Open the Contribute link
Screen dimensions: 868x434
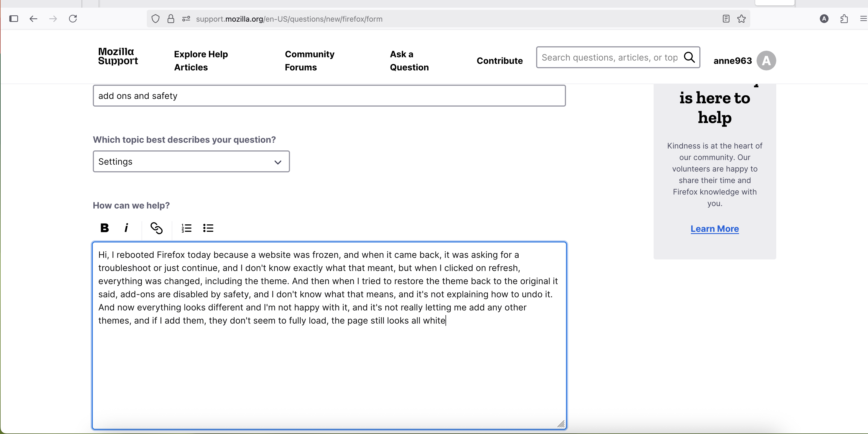pos(499,61)
